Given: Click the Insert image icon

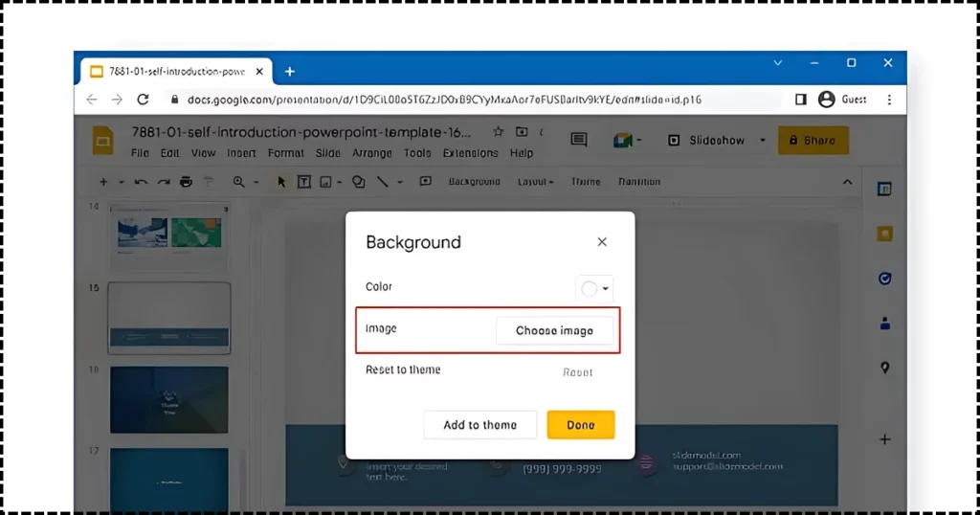Looking at the screenshot, I should [x=325, y=182].
